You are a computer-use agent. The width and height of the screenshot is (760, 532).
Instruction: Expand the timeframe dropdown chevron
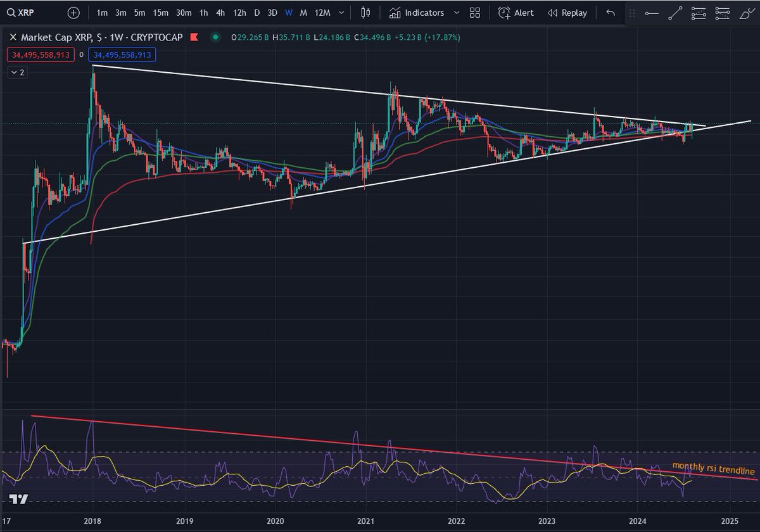342,13
